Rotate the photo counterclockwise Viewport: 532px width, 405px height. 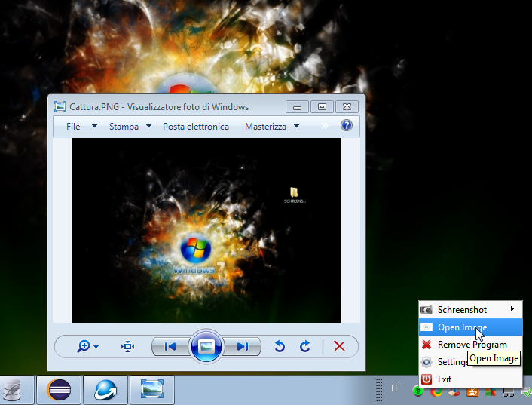tap(280, 346)
